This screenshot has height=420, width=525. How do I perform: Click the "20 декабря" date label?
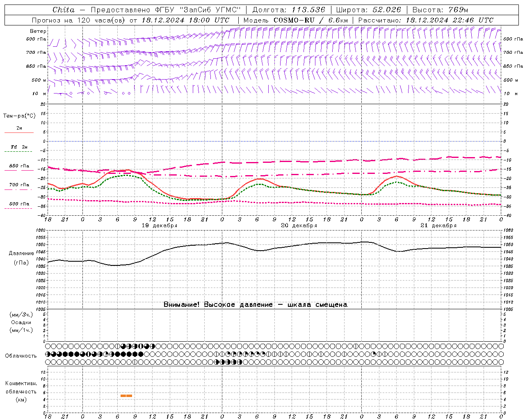299,226
